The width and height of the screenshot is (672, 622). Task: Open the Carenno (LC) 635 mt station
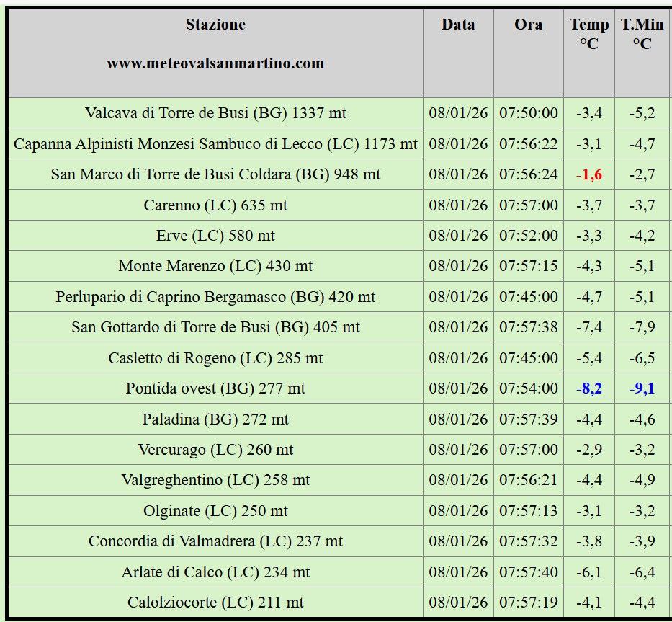(215, 205)
